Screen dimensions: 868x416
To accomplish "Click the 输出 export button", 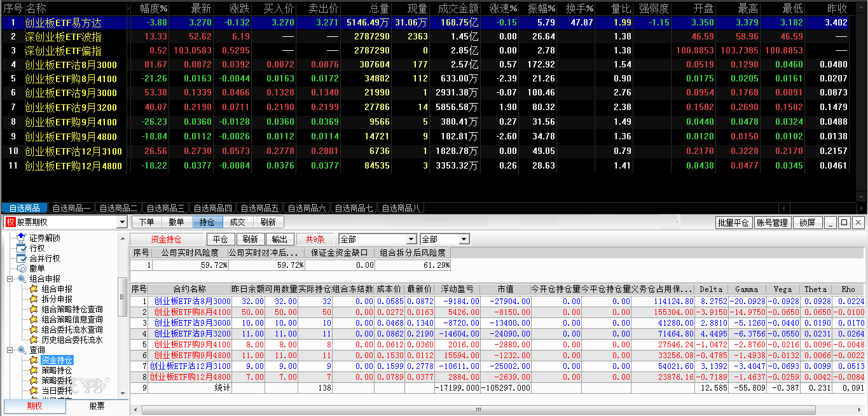I will [279, 239].
